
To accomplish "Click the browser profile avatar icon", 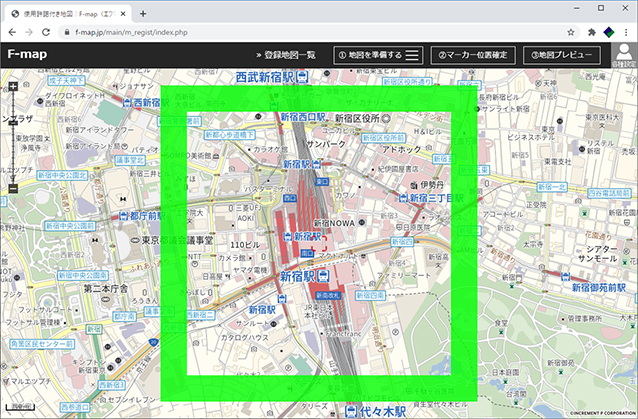I will click(609, 32).
